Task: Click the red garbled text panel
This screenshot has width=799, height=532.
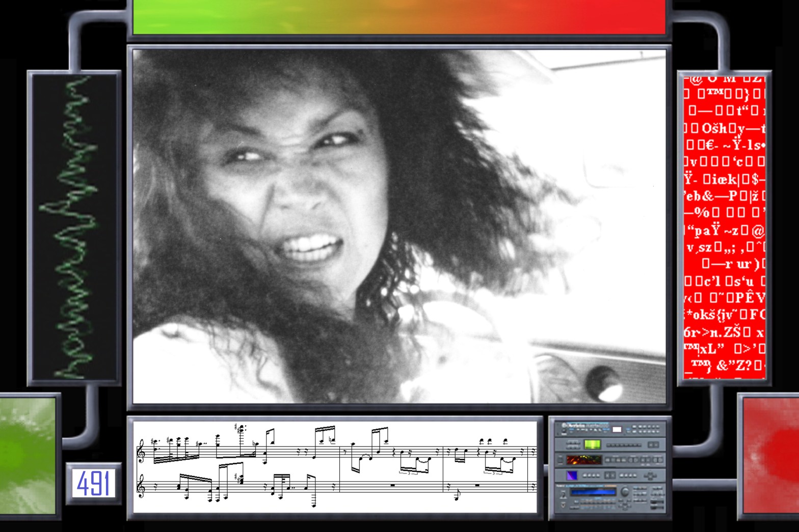Action: click(724, 228)
